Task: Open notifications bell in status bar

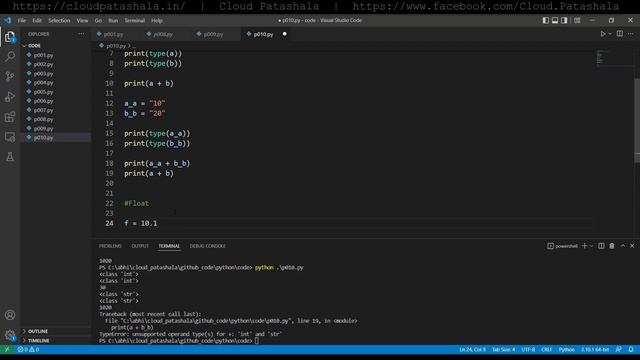Action: pos(631,349)
